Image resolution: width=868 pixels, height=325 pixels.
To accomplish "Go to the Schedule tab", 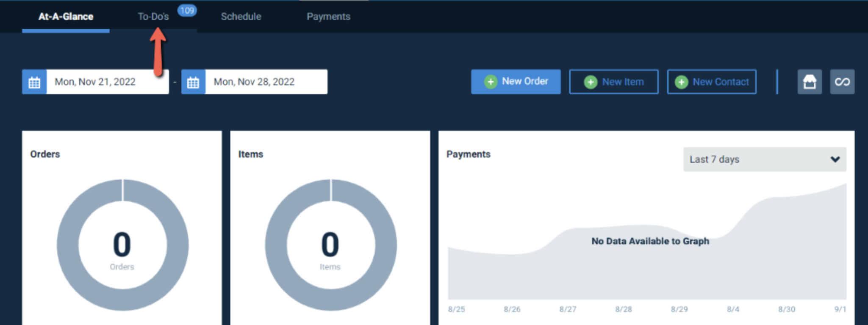I will 241,17.
